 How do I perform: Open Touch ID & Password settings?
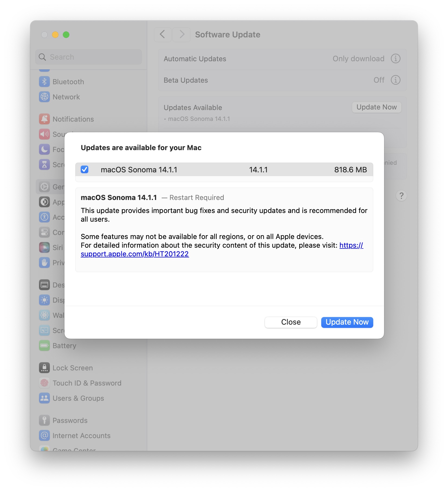tap(44, 383)
